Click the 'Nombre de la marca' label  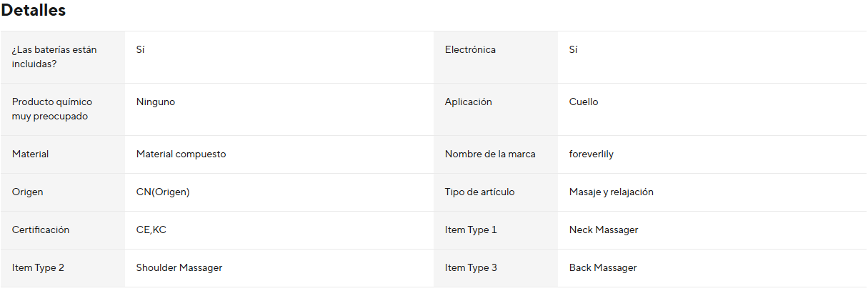point(490,154)
